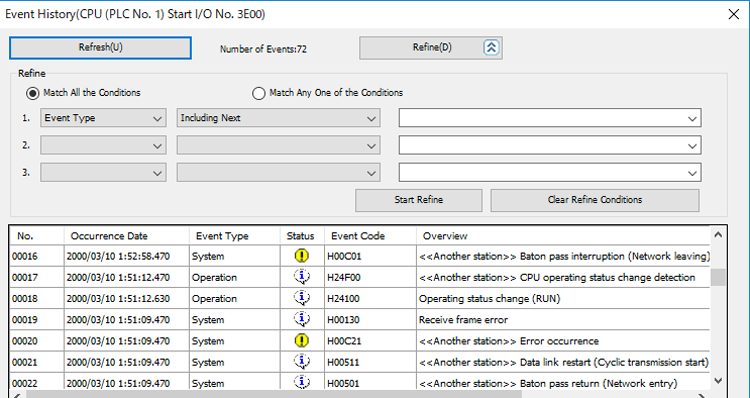Click event code H24100
750x398 pixels.
[x=343, y=298]
